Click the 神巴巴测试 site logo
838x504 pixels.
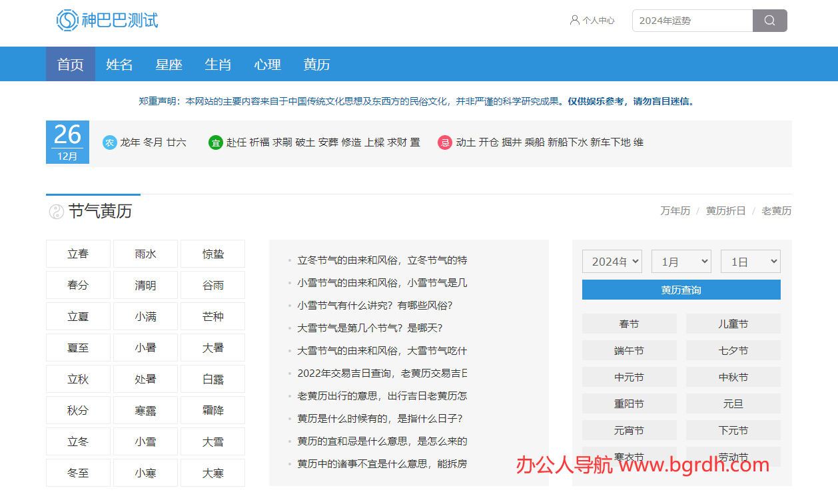[107, 21]
